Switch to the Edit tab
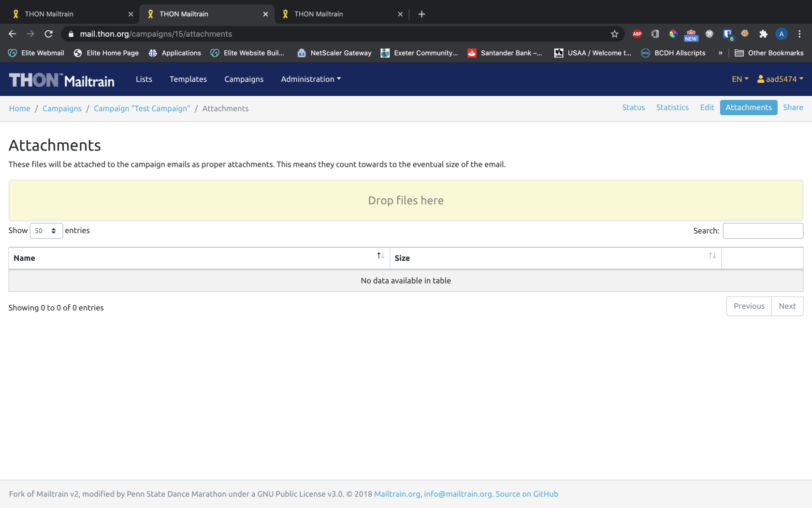Image resolution: width=812 pixels, height=508 pixels. (x=707, y=107)
